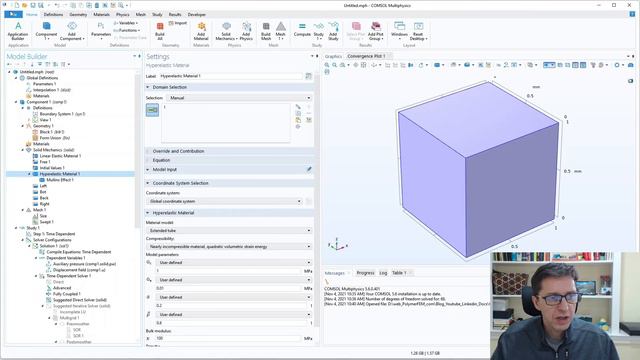This screenshot has width=640, height=360.
Task: Click zoom in icon in Graphics toolbar
Action: [327, 65]
